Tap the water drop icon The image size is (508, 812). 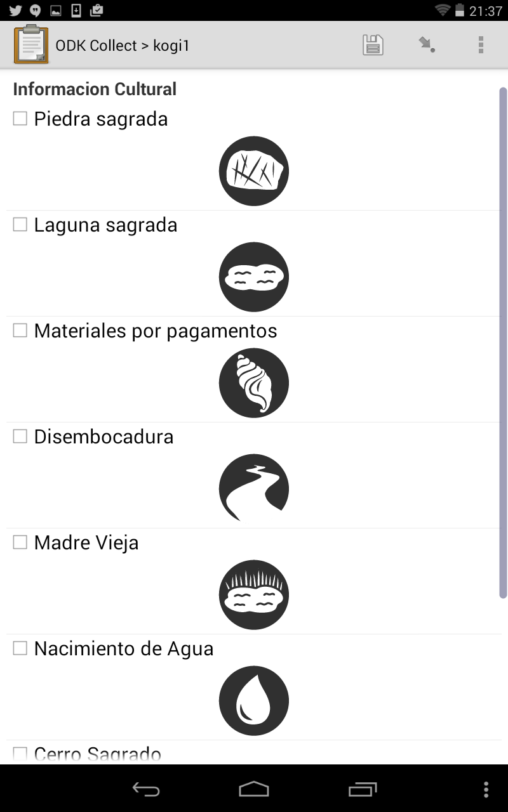pos(254,700)
